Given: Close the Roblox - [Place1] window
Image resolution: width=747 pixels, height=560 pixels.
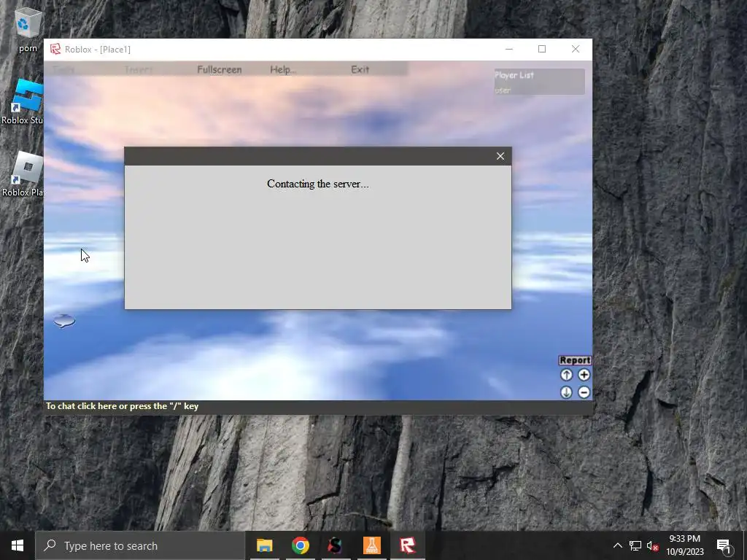Looking at the screenshot, I should [576, 49].
